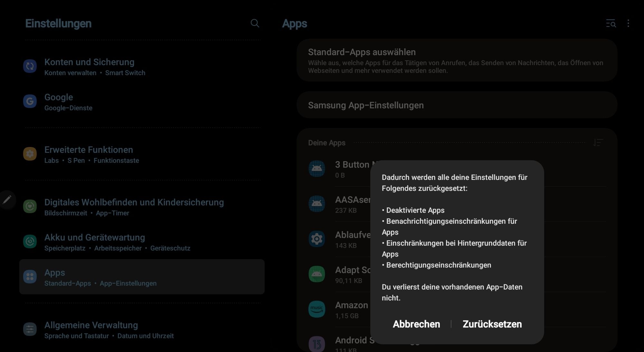Select the Amazon Music app icon
This screenshot has width=644, height=352.
(317, 309)
